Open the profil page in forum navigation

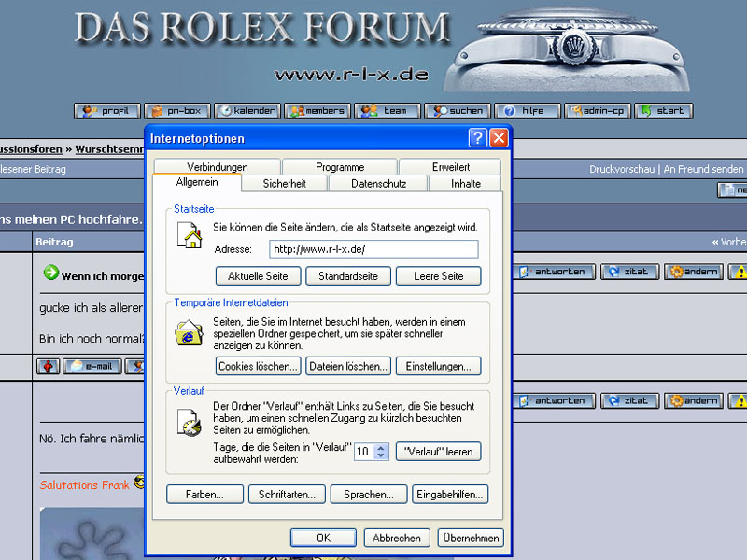(x=107, y=111)
